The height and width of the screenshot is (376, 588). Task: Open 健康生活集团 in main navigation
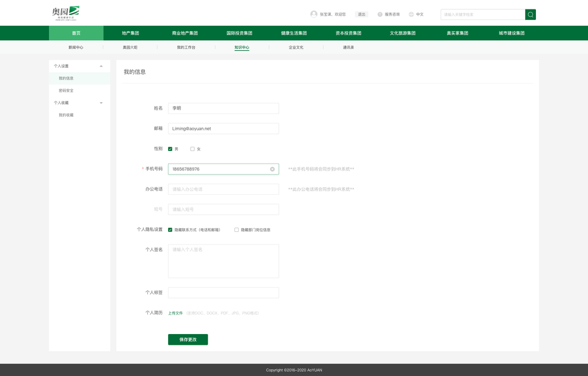point(294,33)
